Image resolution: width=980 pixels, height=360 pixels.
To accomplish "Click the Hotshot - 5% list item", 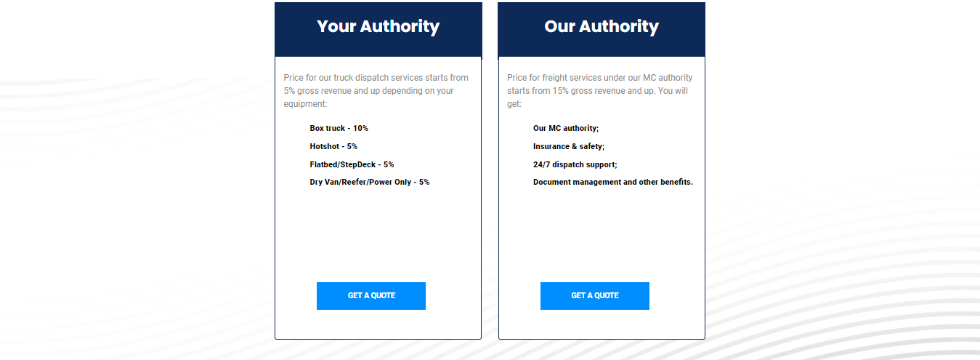I will [333, 146].
